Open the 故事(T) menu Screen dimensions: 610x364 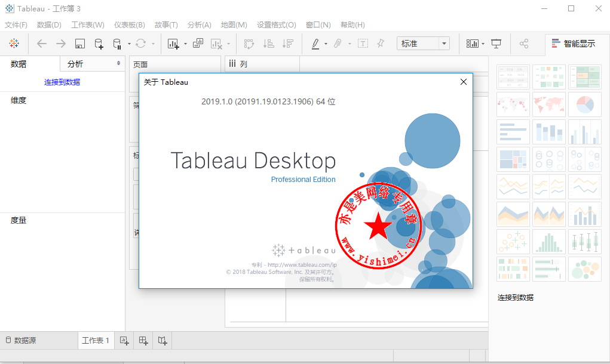pyautogui.click(x=166, y=25)
